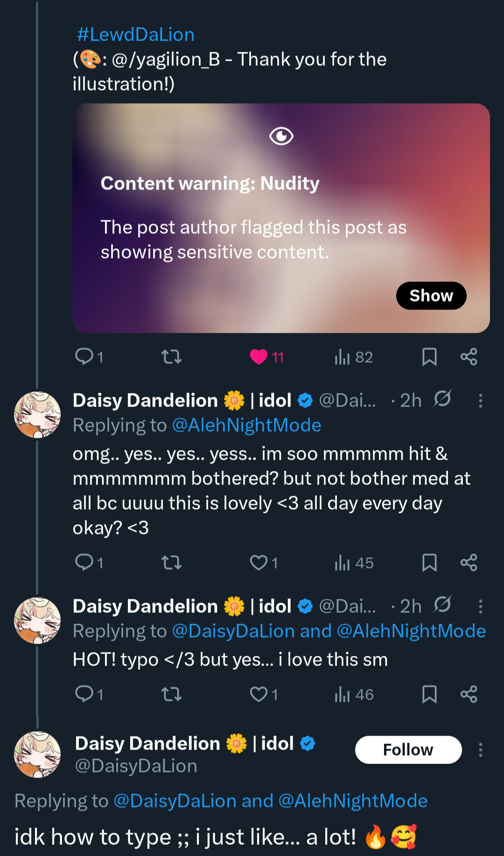Screen dimensions: 504x856
Task: Bookmark the post with 82 views
Action: 429,357
